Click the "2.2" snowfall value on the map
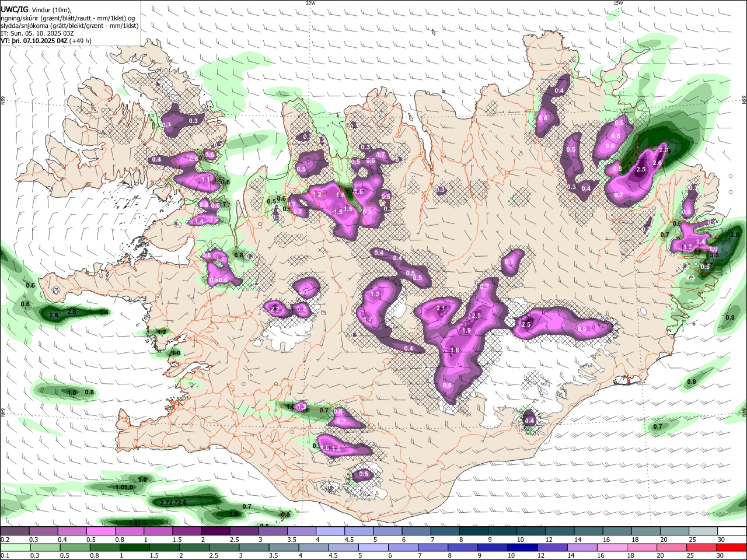This screenshot has height=560, width=747. coord(275,309)
